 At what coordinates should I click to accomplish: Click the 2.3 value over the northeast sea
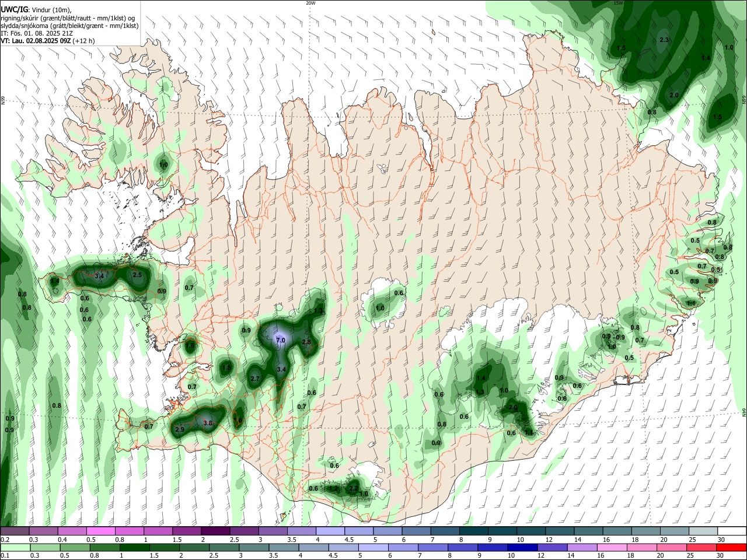coord(664,40)
